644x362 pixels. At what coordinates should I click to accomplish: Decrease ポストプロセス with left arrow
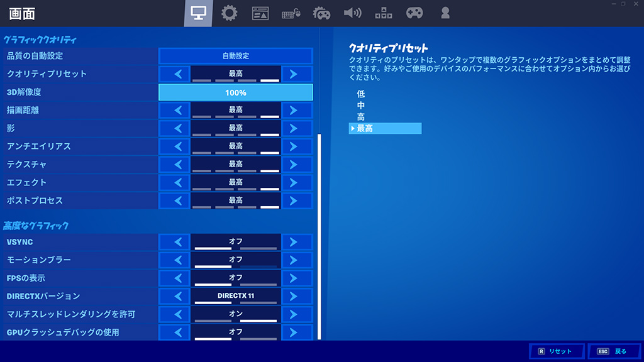pos(175,200)
